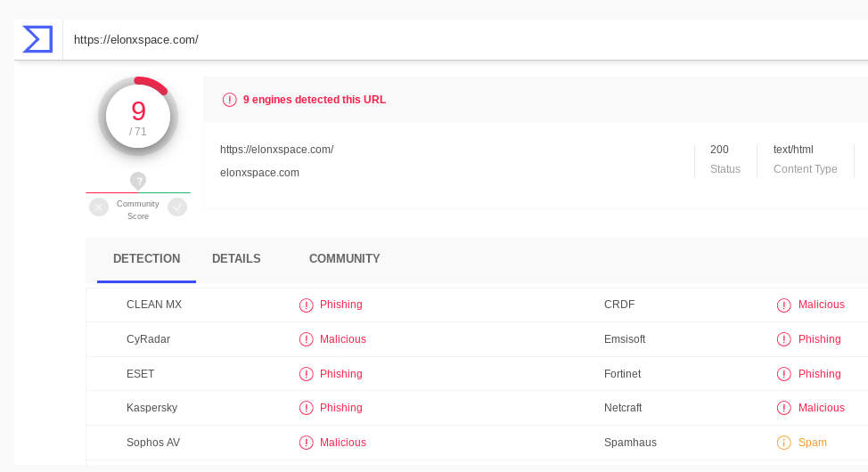
Task: Click the ESET engine name
Action: 141,374
